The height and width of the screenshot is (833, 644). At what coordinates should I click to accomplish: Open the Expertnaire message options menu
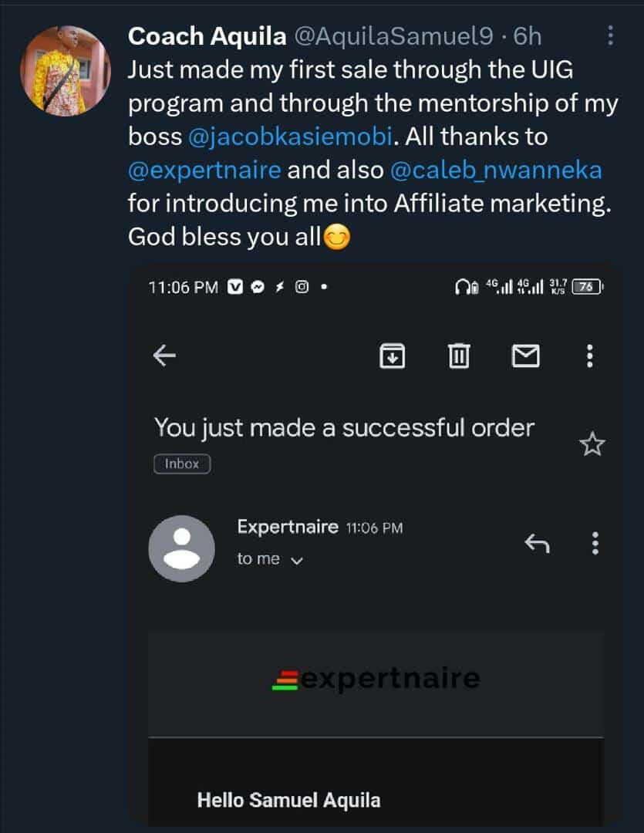point(595,544)
